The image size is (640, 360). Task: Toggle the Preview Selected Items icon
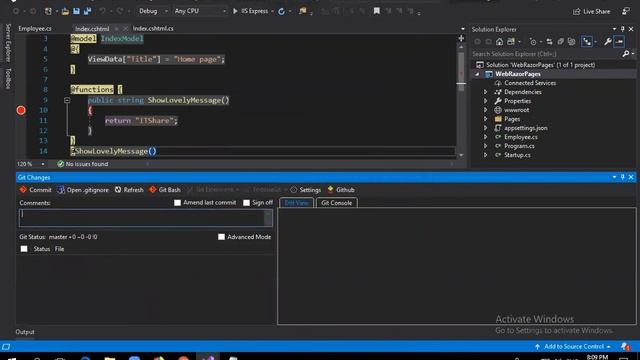(619, 42)
